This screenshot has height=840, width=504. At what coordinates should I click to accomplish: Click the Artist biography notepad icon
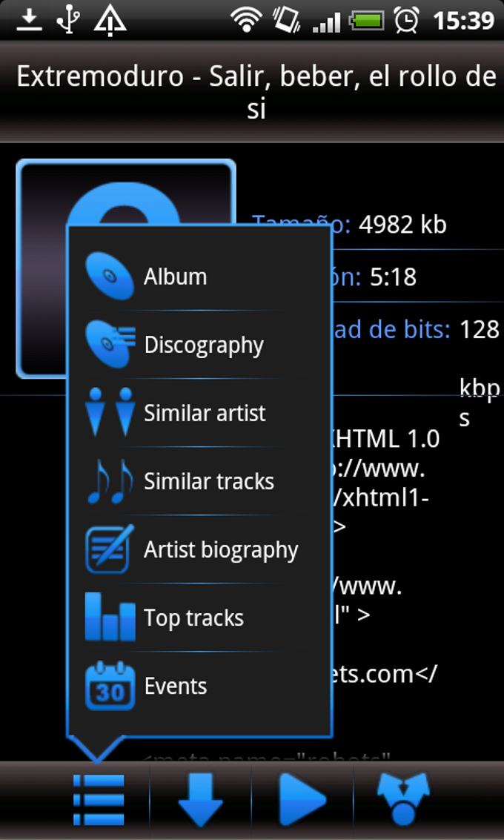pyautogui.click(x=110, y=549)
